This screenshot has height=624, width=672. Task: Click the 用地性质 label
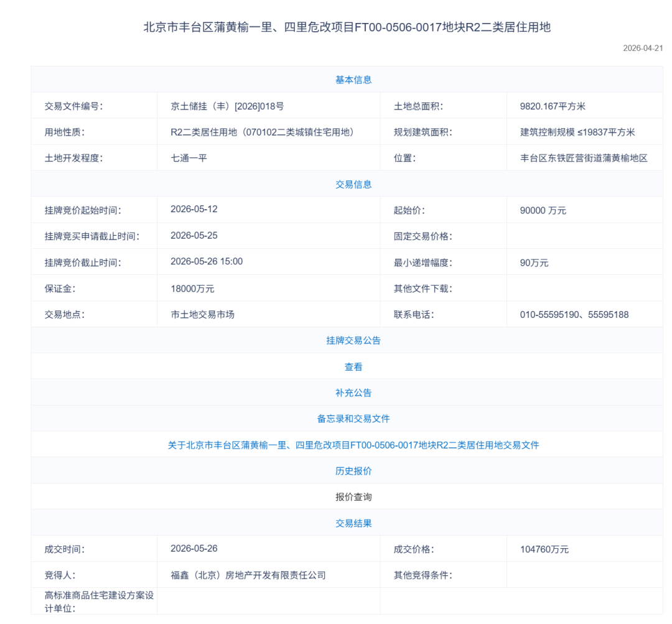[x=65, y=132]
